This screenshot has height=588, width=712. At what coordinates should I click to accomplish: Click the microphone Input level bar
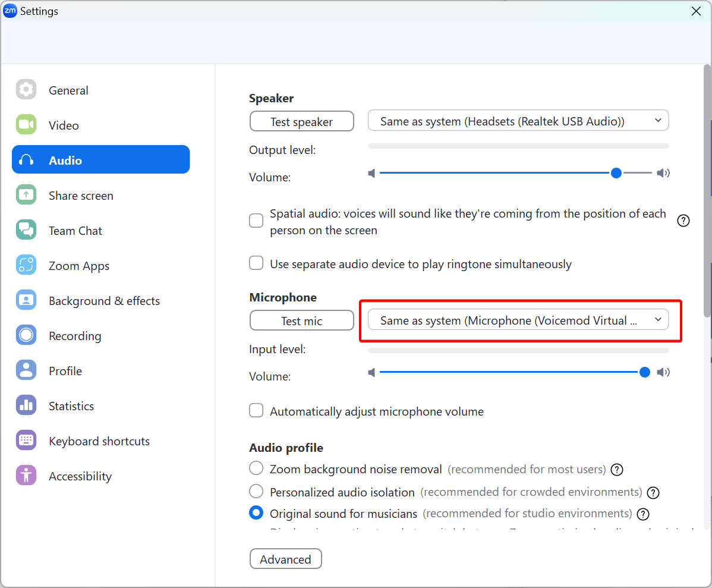518,351
